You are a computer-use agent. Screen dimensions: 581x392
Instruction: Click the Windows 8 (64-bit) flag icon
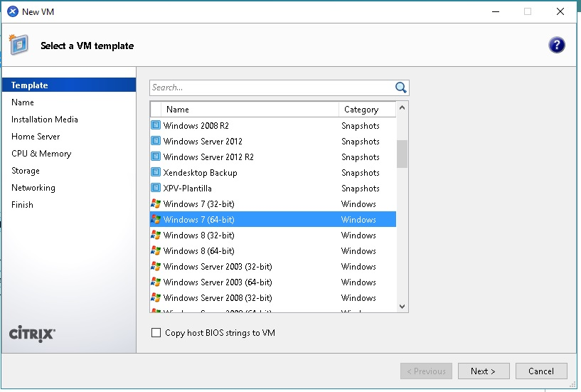click(x=156, y=251)
